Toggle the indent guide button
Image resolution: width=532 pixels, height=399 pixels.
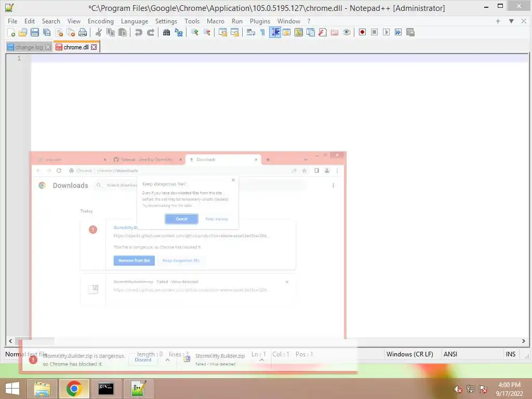(275, 32)
